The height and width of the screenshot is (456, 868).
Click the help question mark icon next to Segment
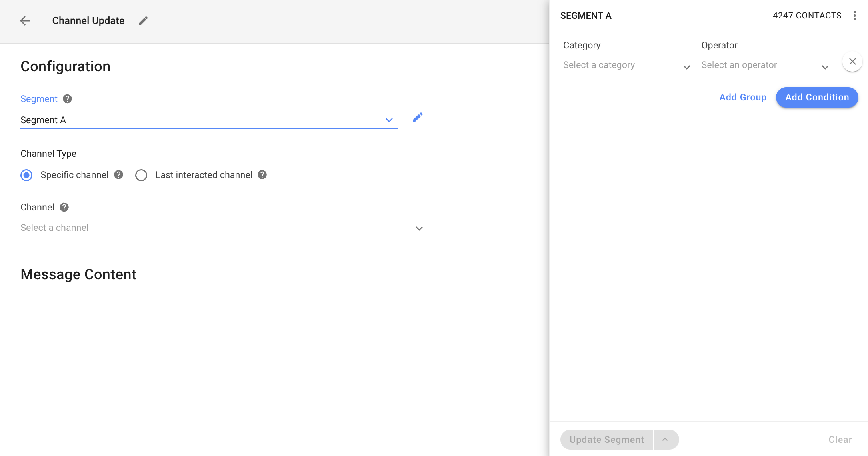point(66,99)
